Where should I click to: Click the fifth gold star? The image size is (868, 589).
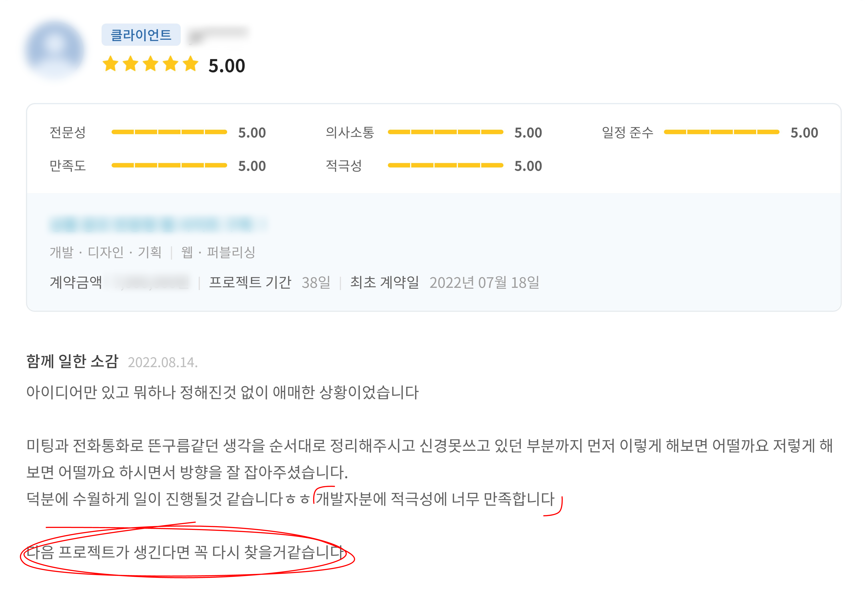point(191,64)
